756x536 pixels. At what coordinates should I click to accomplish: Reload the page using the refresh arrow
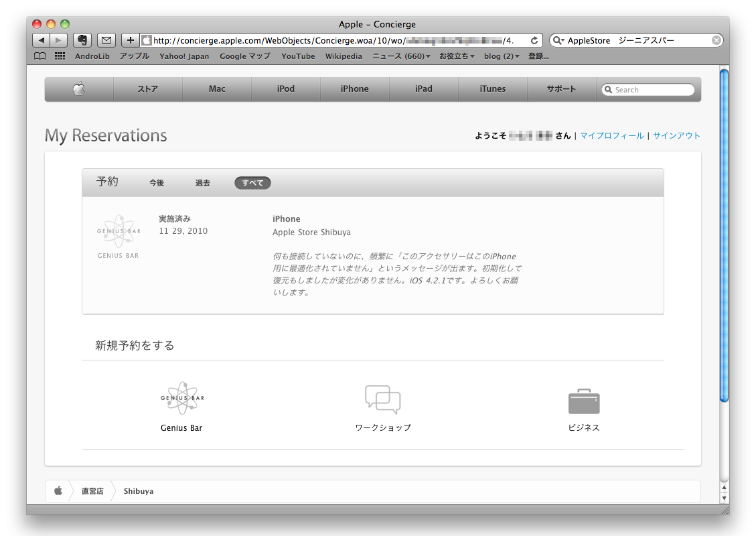pyautogui.click(x=534, y=40)
